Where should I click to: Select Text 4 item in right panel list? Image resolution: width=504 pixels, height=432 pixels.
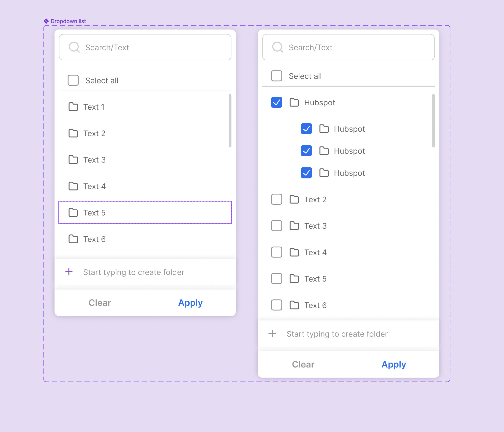315,252
